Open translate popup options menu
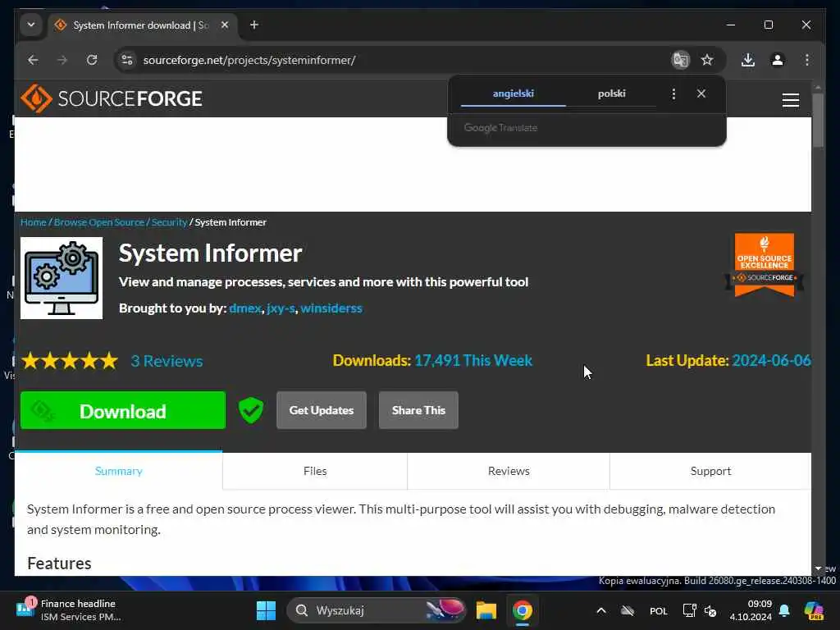Viewport: 840px width, 630px height. click(673, 94)
